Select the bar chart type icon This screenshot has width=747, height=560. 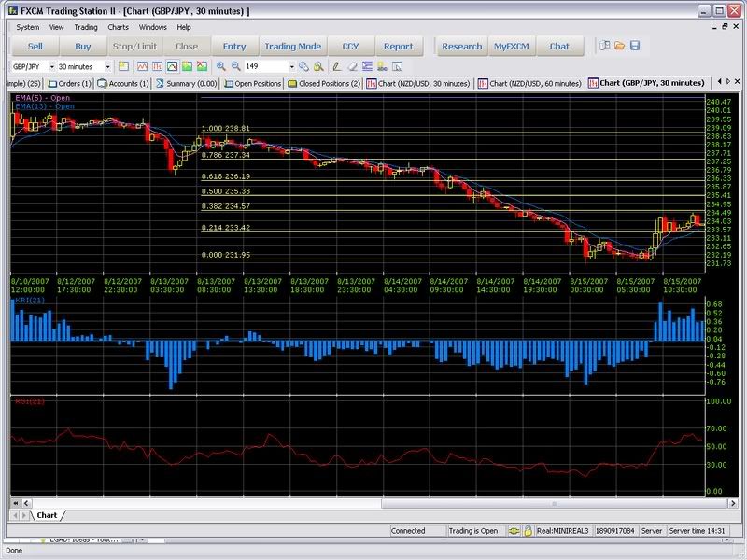tap(157, 66)
